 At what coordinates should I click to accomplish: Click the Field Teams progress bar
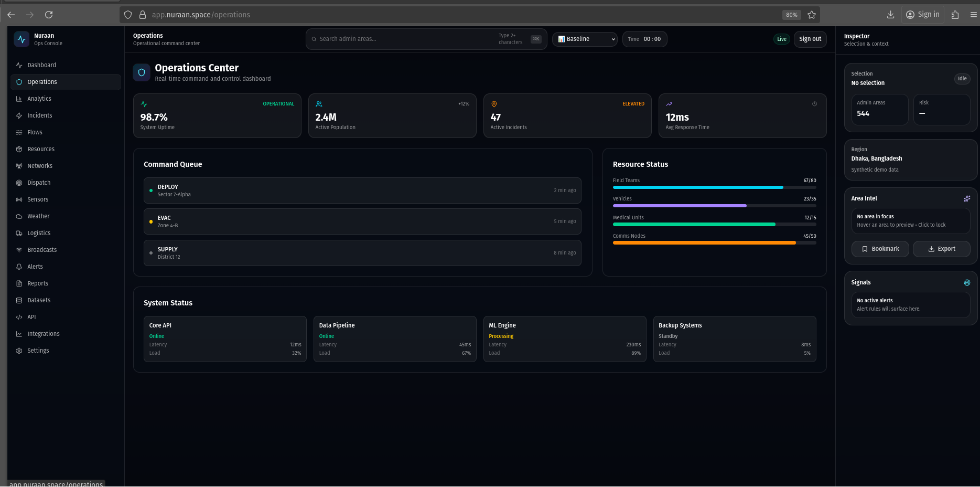pos(714,187)
